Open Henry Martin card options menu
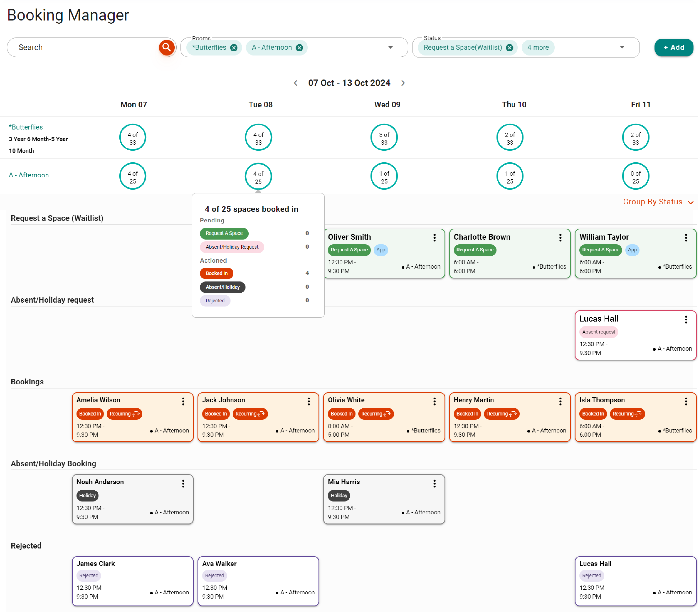 click(x=560, y=402)
